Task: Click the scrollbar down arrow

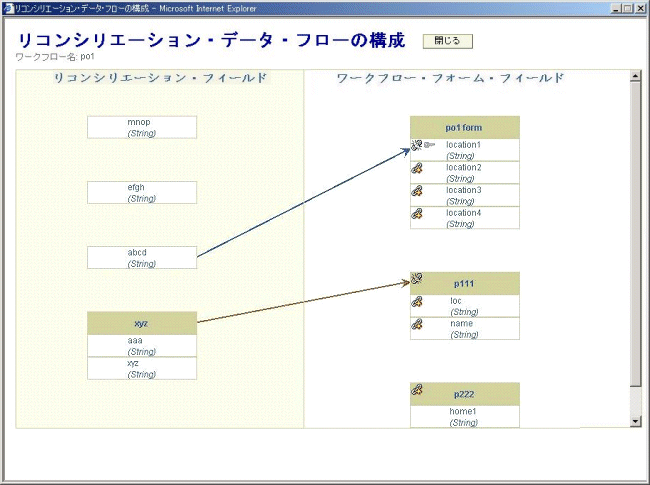Action: click(x=635, y=422)
